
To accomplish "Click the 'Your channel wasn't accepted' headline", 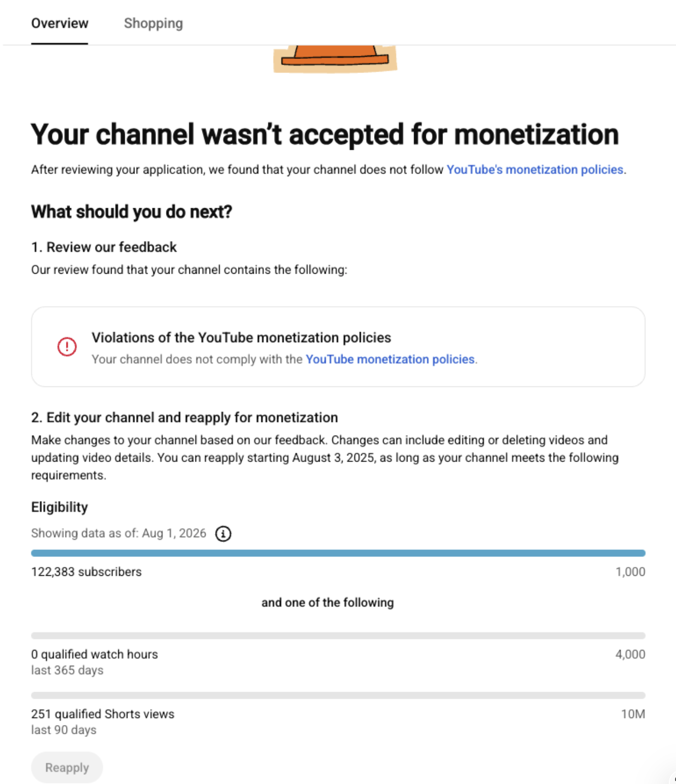I will point(325,135).
